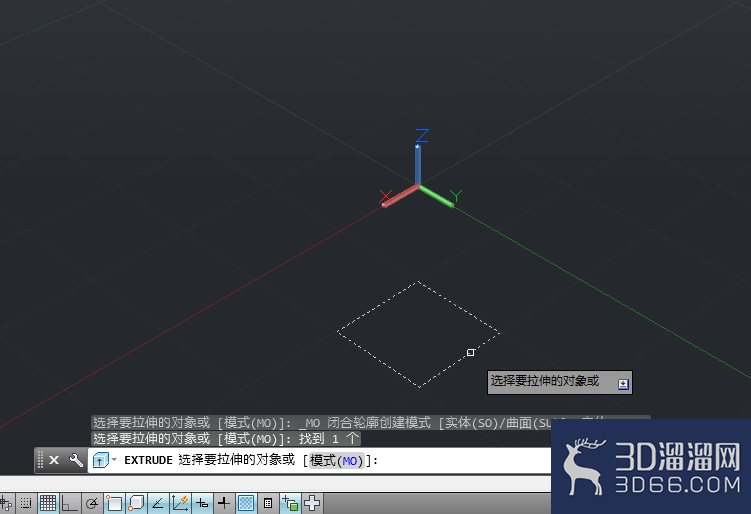The image size is (751, 514).
Task: Click the Transparency checkered icon
Action: click(246, 503)
